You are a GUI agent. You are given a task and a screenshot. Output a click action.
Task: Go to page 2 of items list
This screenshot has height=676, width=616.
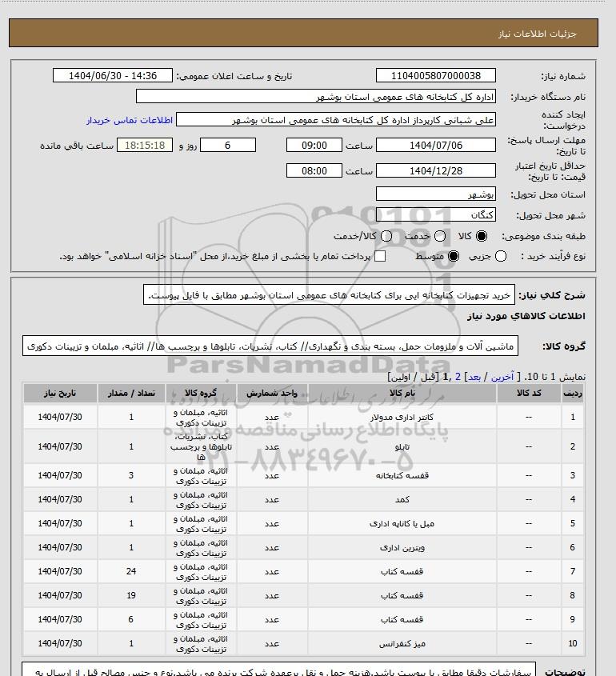tap(458, 375)
